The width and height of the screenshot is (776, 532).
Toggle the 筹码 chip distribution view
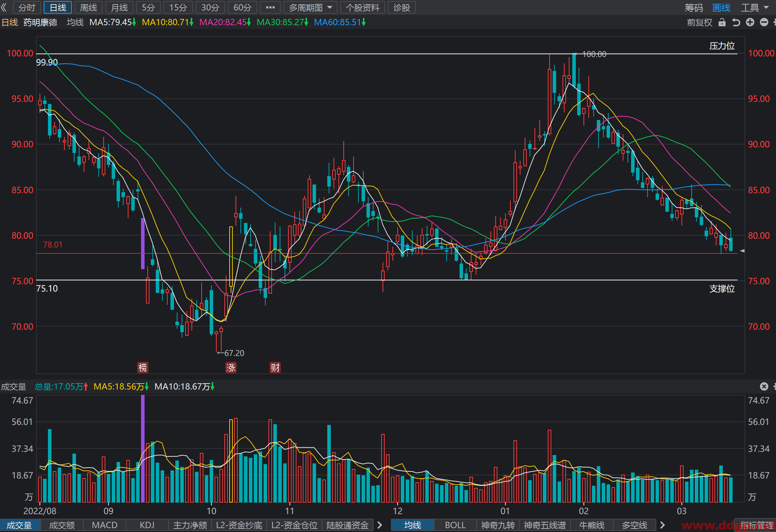694,8
